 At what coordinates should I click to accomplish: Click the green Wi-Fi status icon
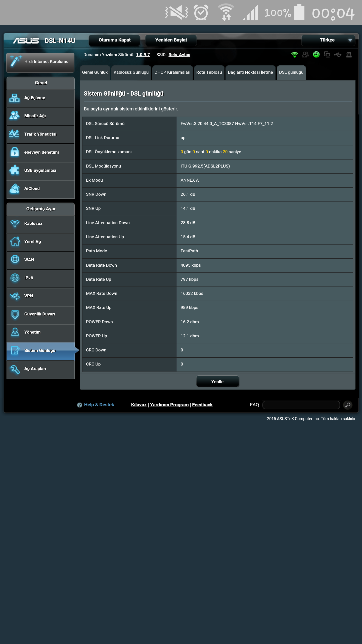click(294, 54)
